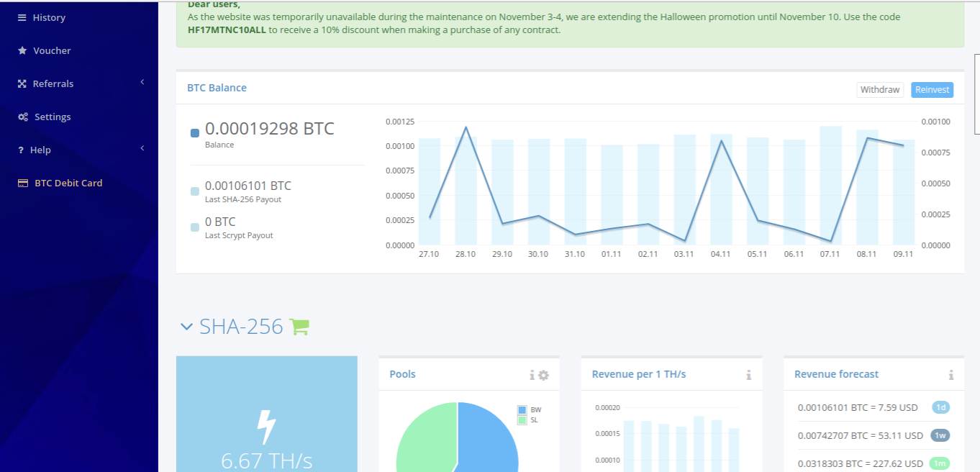
Task: Select the 1d forecast badge
Action: click(x=940, y=407)
